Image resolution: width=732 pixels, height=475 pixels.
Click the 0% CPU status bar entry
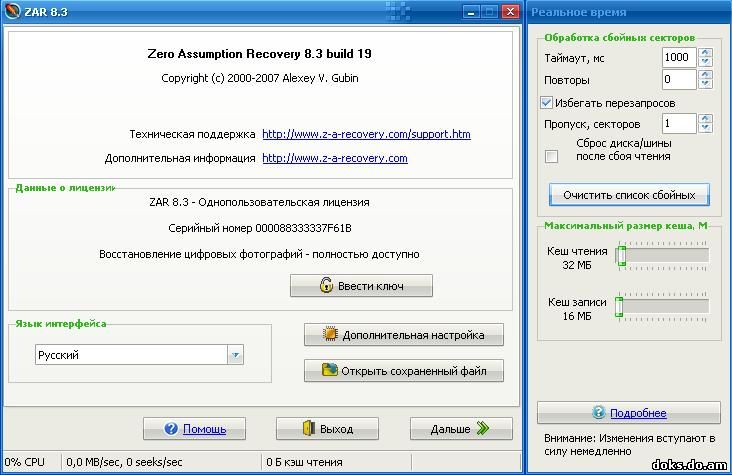[x=25, y=462]
